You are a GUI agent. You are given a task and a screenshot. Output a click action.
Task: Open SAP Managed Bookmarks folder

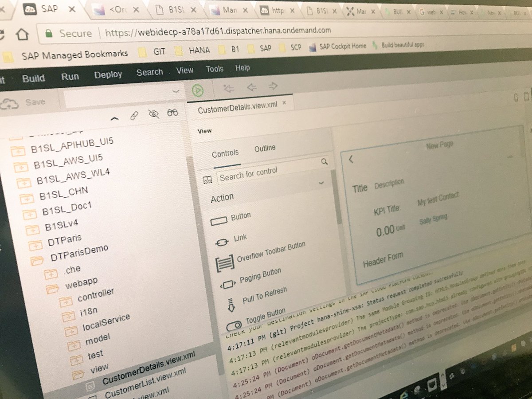66,55
